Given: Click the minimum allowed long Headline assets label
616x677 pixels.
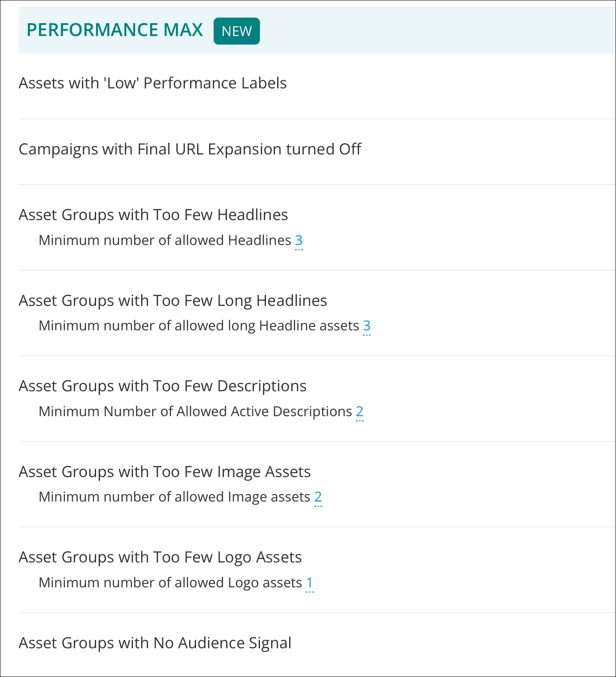Looking at the screenshot, I should click(x=199, y=326).
